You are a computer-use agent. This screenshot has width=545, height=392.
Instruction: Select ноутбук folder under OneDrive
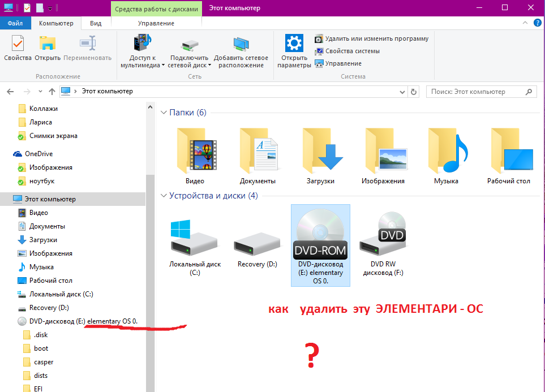[x=42, y=181]
